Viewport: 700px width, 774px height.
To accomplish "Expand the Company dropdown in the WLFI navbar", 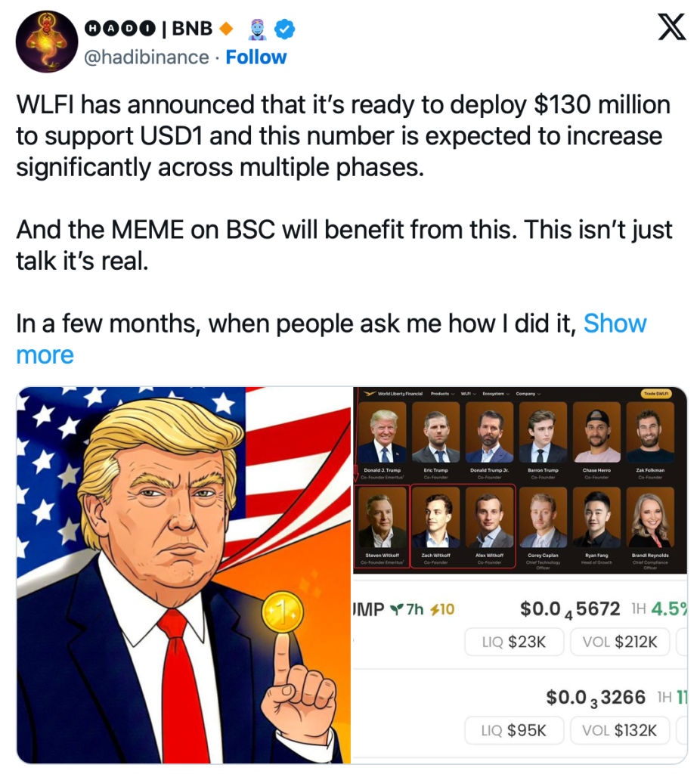I will tap(528, 394).
